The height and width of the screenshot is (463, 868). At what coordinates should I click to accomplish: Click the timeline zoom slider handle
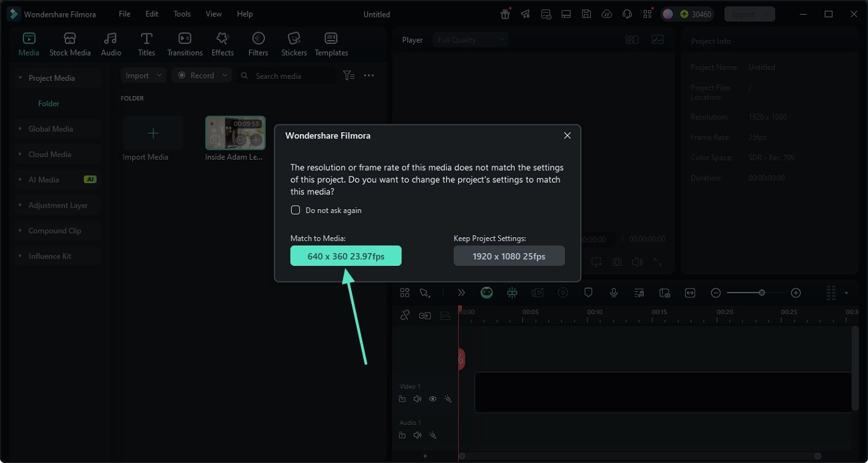(762, 293)
